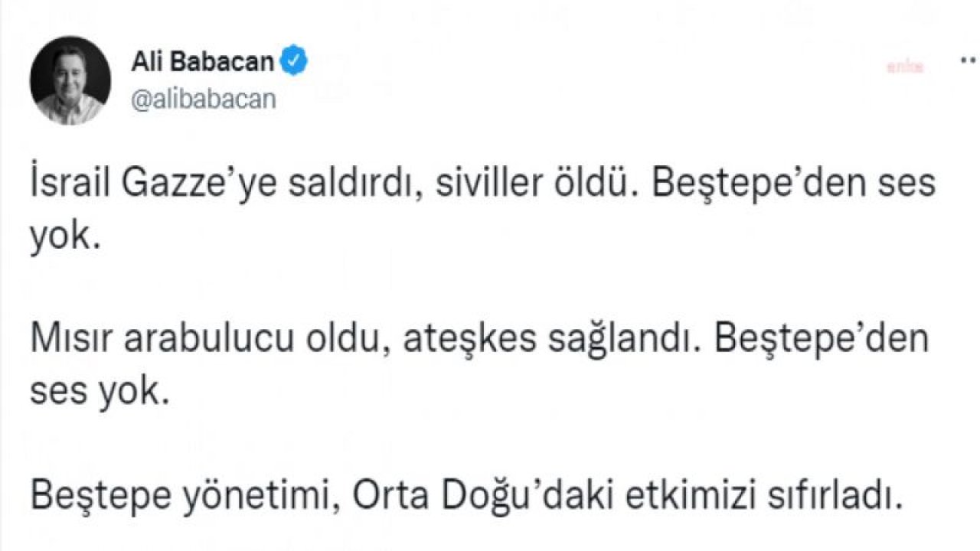Click the blue verified badge
This screenshot has width=980, height=551.
click(x=295, y=60)
